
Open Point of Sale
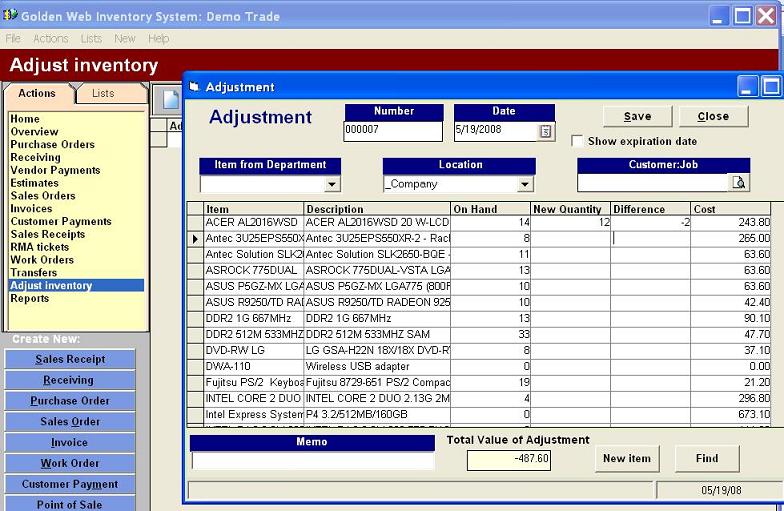coord(70,504)
